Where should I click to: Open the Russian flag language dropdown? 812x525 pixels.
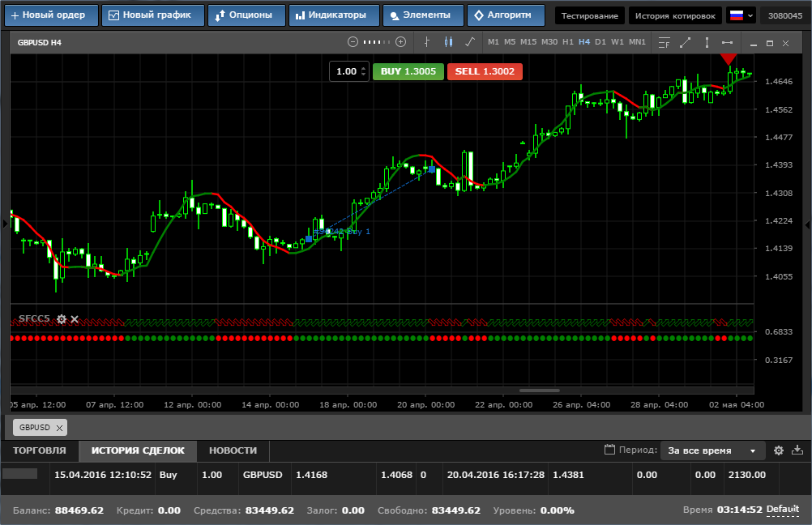tap(741, 15)
